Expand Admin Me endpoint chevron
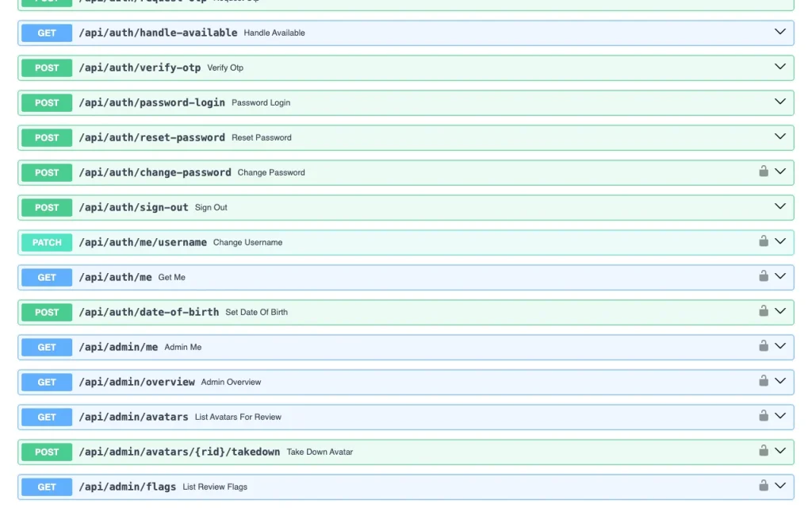812x508 pixels. point(780,346)
